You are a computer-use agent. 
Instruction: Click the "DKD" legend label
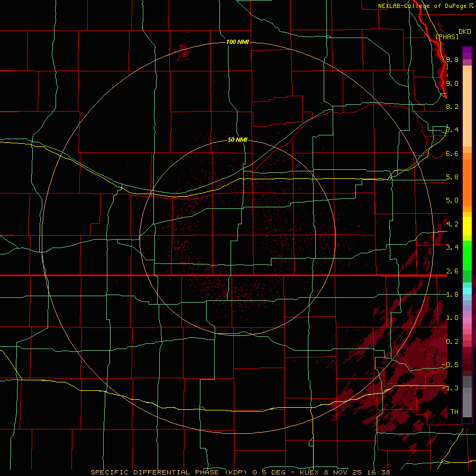click(x=465, y=32)
